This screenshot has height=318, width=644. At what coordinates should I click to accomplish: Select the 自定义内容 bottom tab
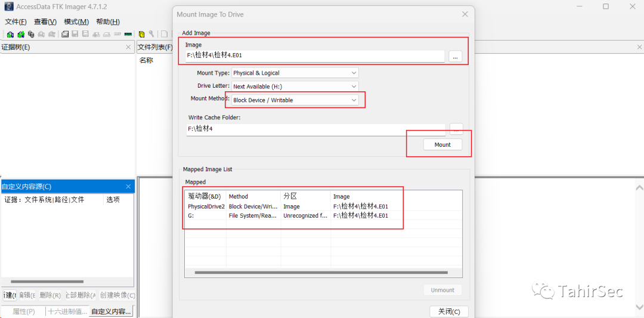(x=111, y=311)
